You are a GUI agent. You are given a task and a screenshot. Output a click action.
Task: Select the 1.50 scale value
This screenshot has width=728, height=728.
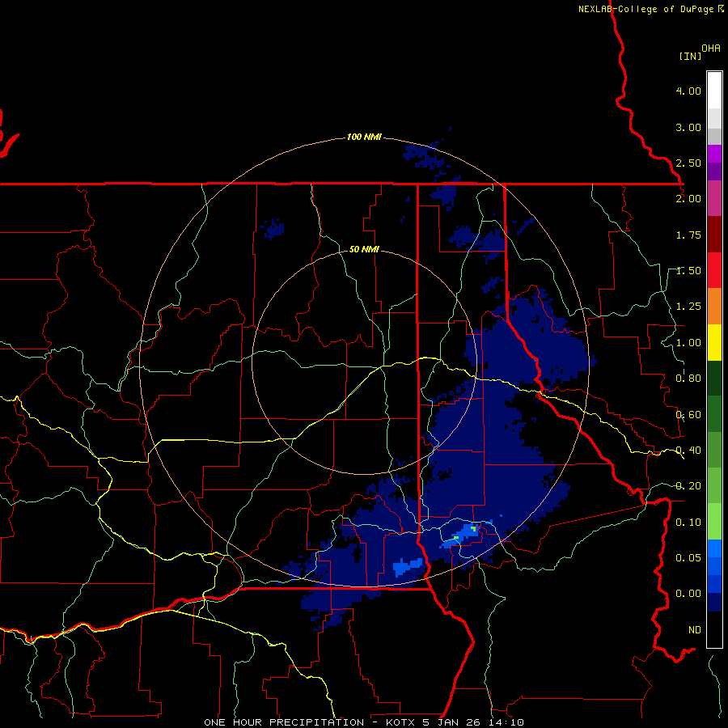click(688, 271)
